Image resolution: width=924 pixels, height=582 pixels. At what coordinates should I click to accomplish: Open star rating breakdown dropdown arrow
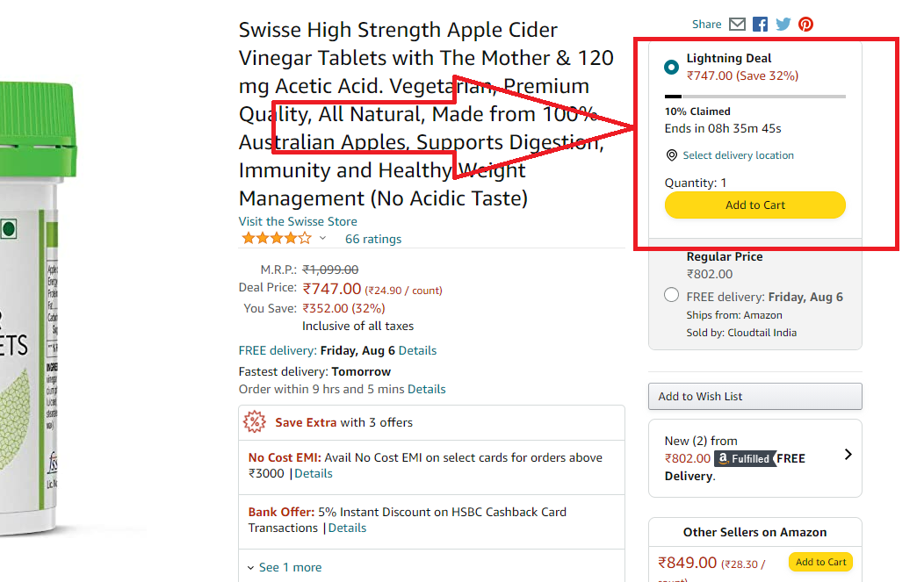click(x=322, y=238)
